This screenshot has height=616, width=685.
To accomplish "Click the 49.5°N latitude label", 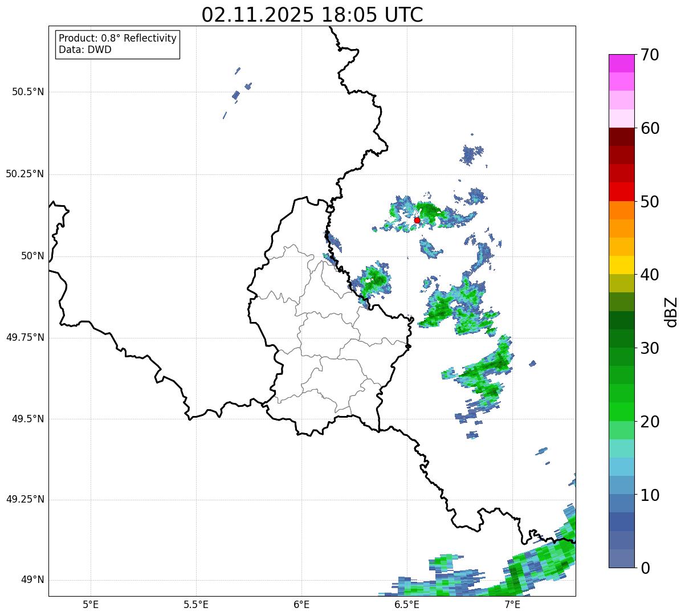I will pos(28,419).
